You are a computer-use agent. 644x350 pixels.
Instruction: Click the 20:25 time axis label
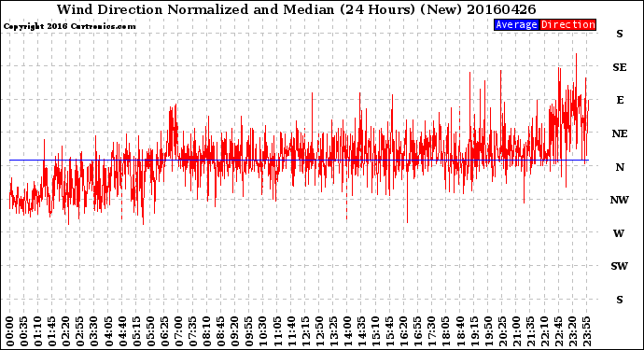501,331
